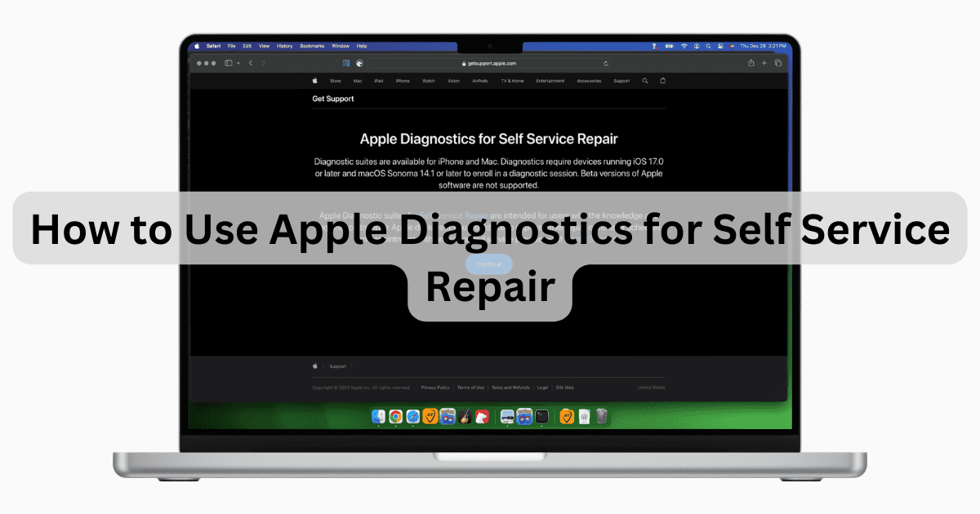This screenshot has height=514, width=980.
Task: Open the History menu in the menu bar
Action: pyautogui.click(x=284, y=46)
